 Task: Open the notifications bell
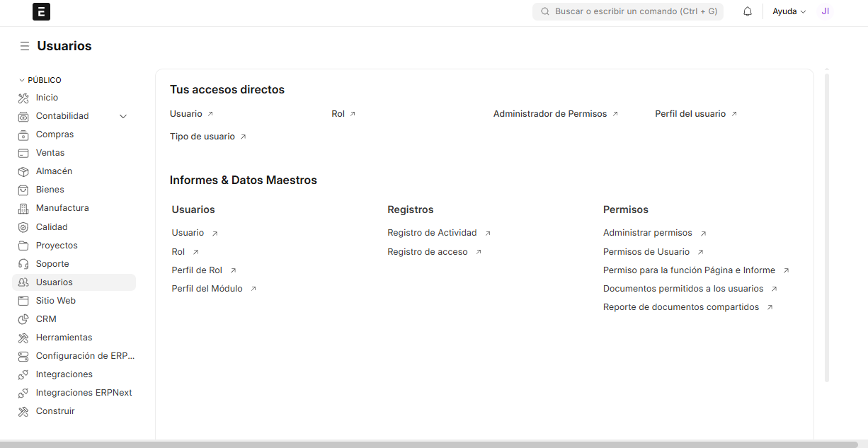748,11
